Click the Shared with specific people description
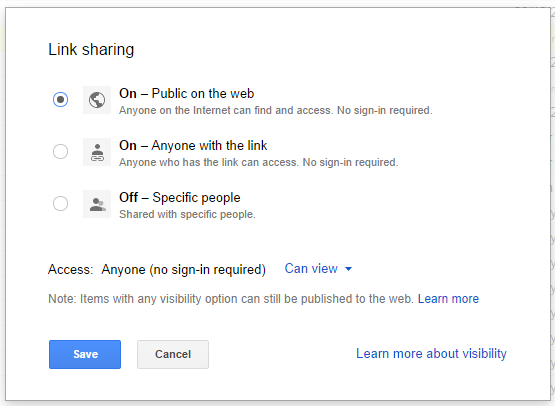The height and width of the screenshot is (406, 555). 187,215
